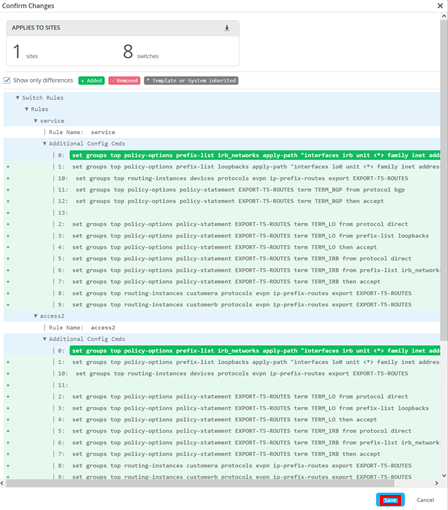
Task: Select service line 12 TERM_BGP then accept
Action: (230, 201)
